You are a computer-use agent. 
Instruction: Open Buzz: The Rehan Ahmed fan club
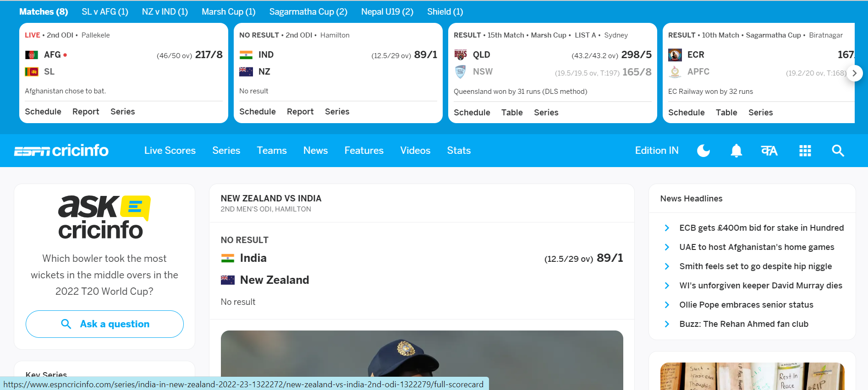tap(744, 324)
